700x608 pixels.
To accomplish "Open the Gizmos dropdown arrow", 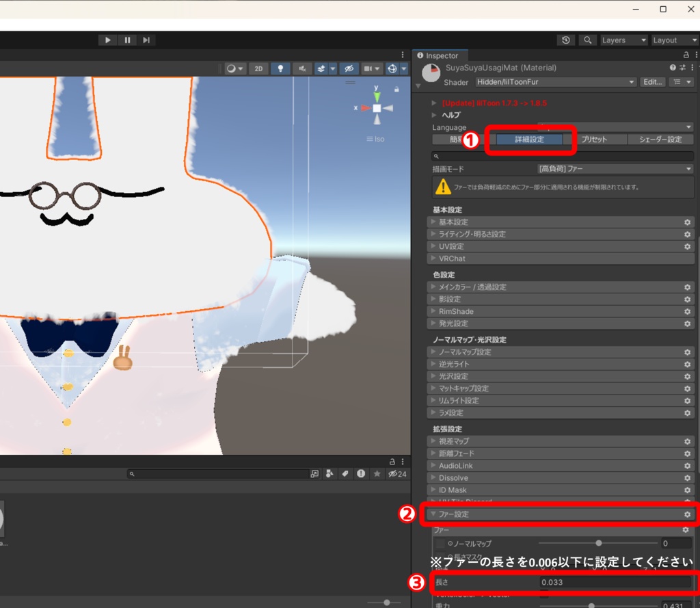I will point(404,69).
